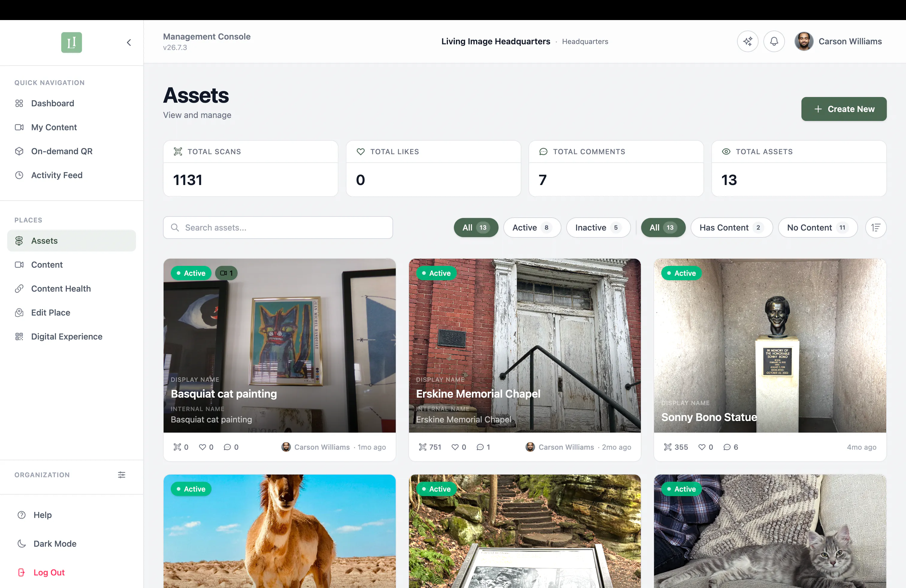Viewport: 906px width, 588px height.
Task: Click comments icon on Basquiat card
Action: 227,447
